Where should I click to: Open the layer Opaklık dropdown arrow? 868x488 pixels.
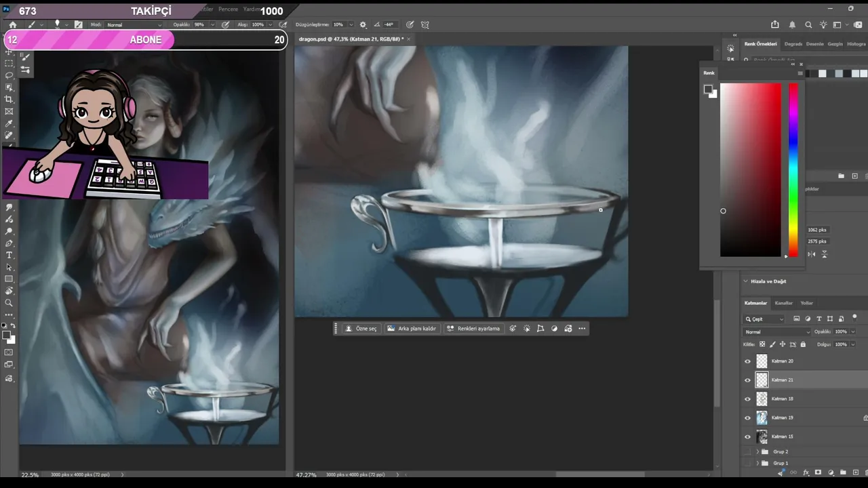click(x=852, y=332)
